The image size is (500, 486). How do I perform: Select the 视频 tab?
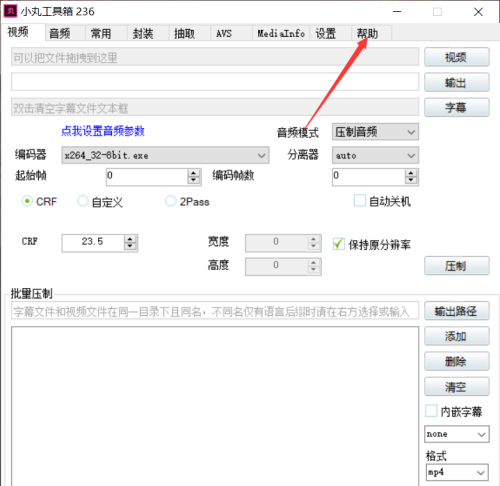[23, 32]
